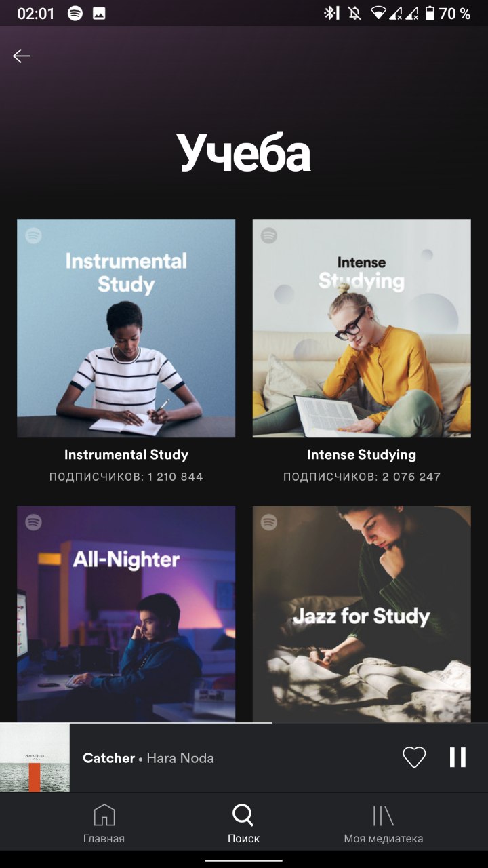This screenshot has height=868, width=488.
Task: Open the Моя медиатека library tab
Action: click(x=383, y=824)
